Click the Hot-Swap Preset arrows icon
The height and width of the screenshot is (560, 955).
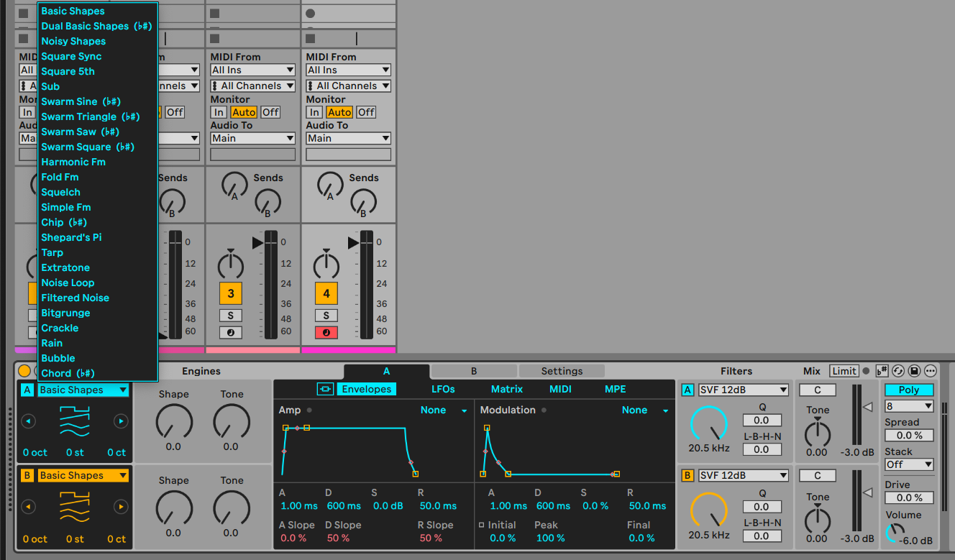tap(898, 371)
